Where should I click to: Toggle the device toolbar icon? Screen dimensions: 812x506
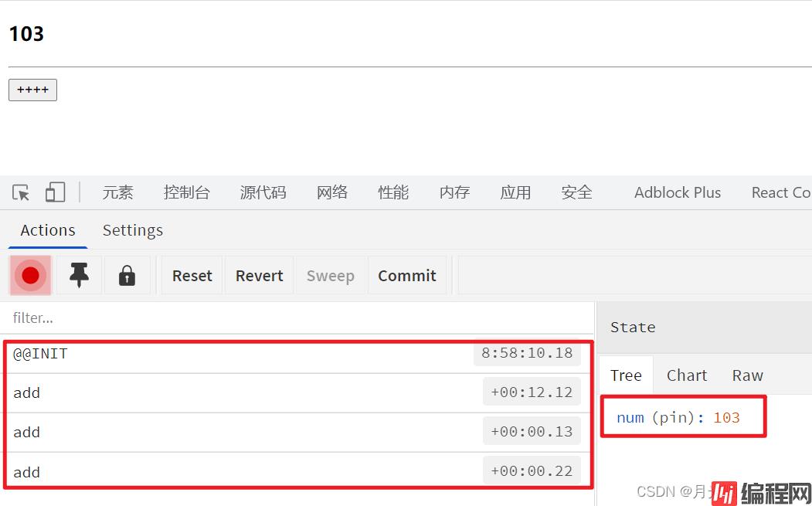click(55, 192)
